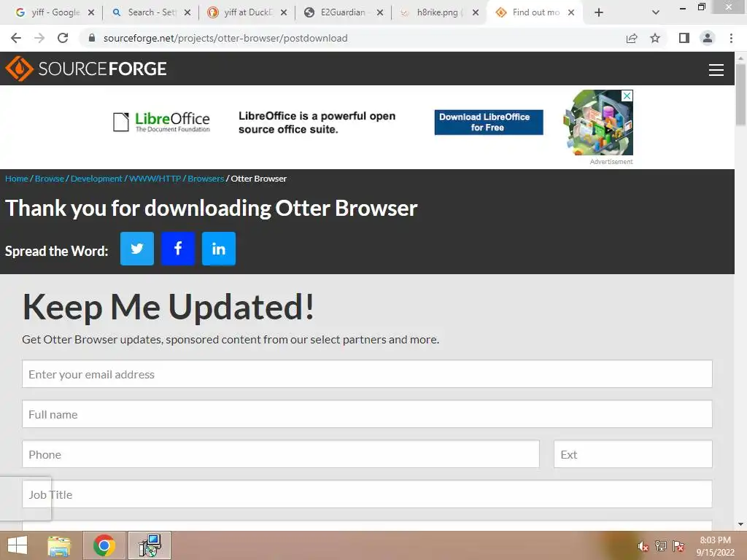Screen dimensions: 747x560
Task: Reload the SourceForge page
Action: (63, 38)
